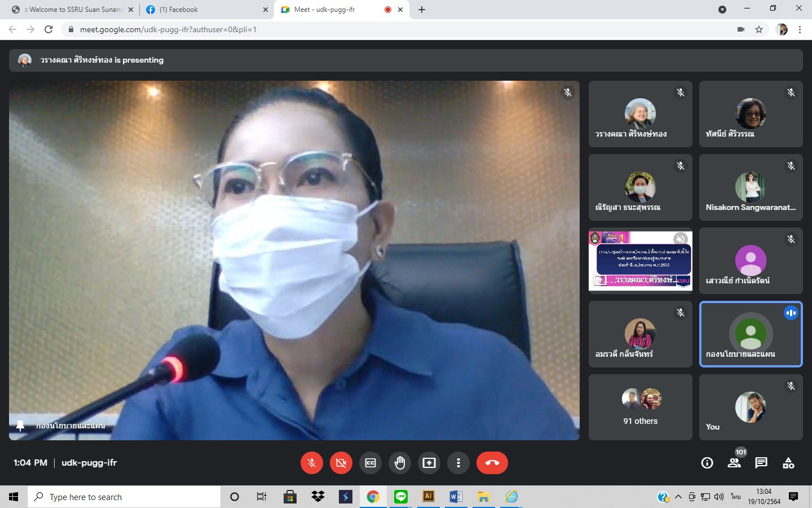
Task: Show hidden system tray icons
Action: [x=678, y=497]
